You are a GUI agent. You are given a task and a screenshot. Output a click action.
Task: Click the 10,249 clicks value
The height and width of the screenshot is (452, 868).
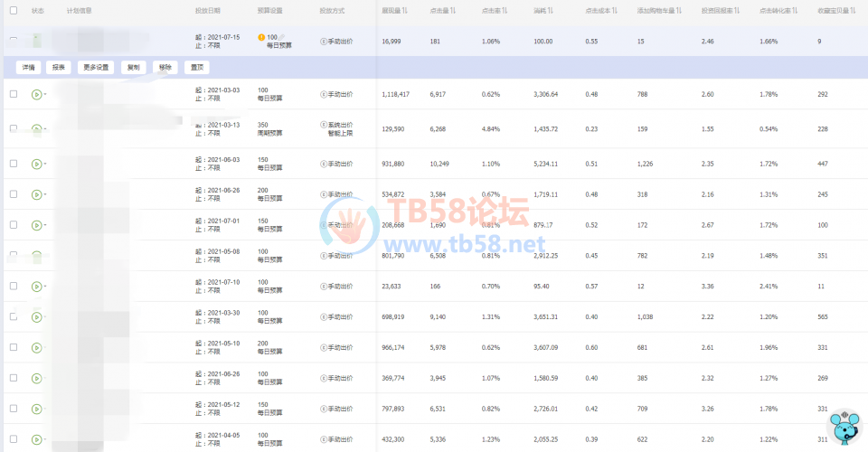[439, 164]
